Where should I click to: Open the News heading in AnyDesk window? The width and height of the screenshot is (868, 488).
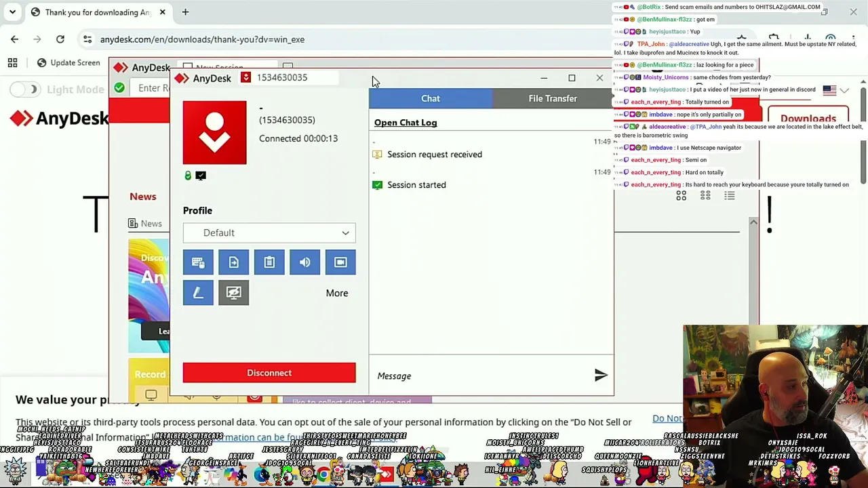pos(143,197)
